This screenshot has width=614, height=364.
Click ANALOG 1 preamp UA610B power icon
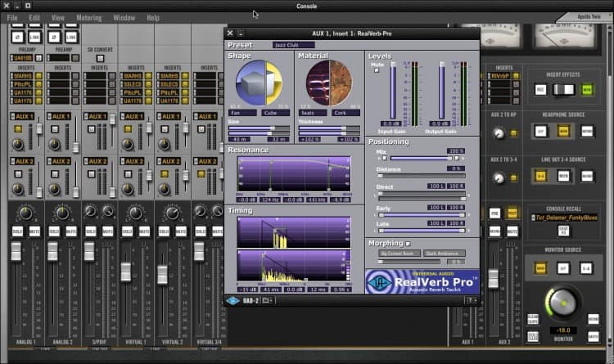(x=38, y=58)
